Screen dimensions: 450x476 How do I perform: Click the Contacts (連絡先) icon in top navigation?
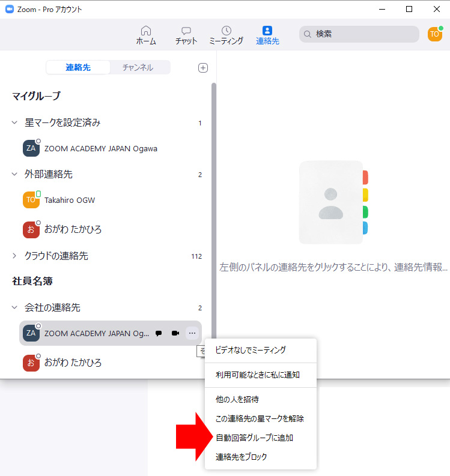(267, 31)
